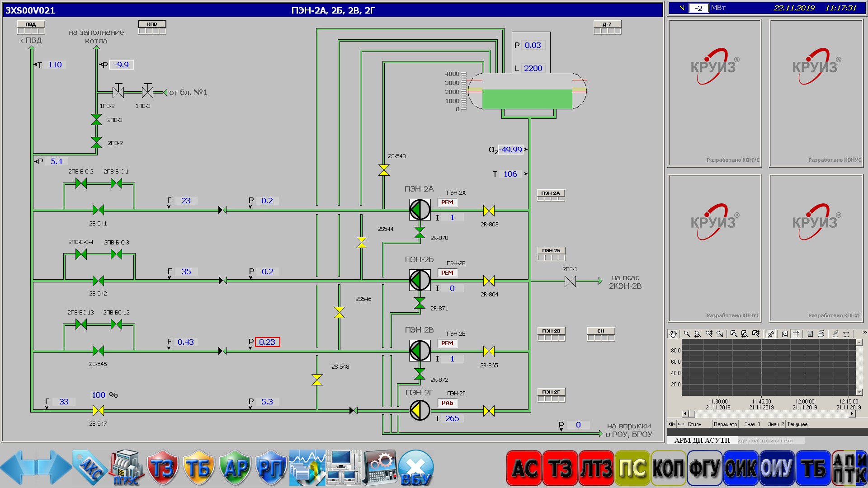Image resolution: width=868 pixels, height=488 pixels.
Task: Toggle the eye visibility column header
Action: point(672,424)
